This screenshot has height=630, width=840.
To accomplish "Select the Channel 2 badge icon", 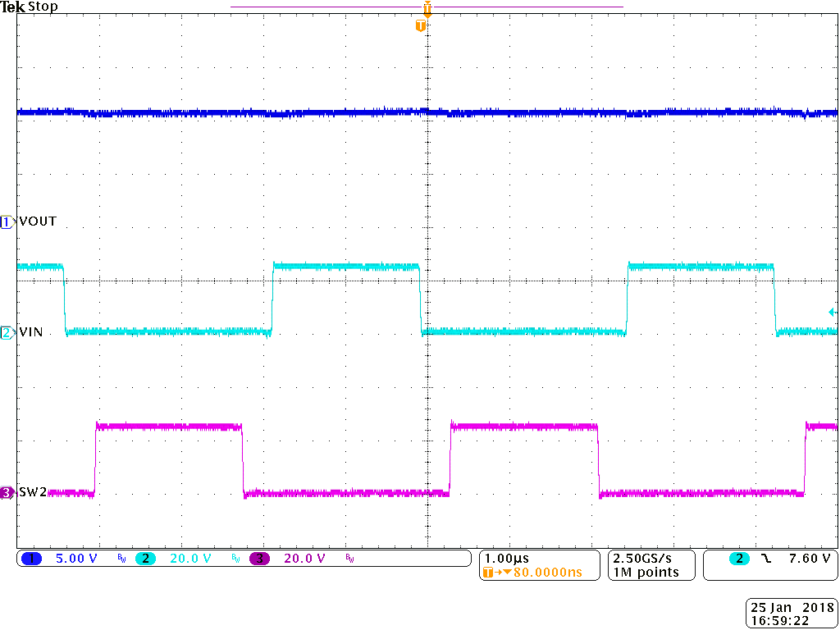I will coord(144,558).
